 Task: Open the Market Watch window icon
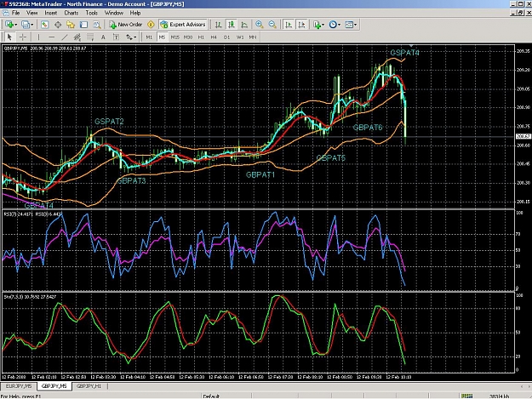click(x=44, y=25)
